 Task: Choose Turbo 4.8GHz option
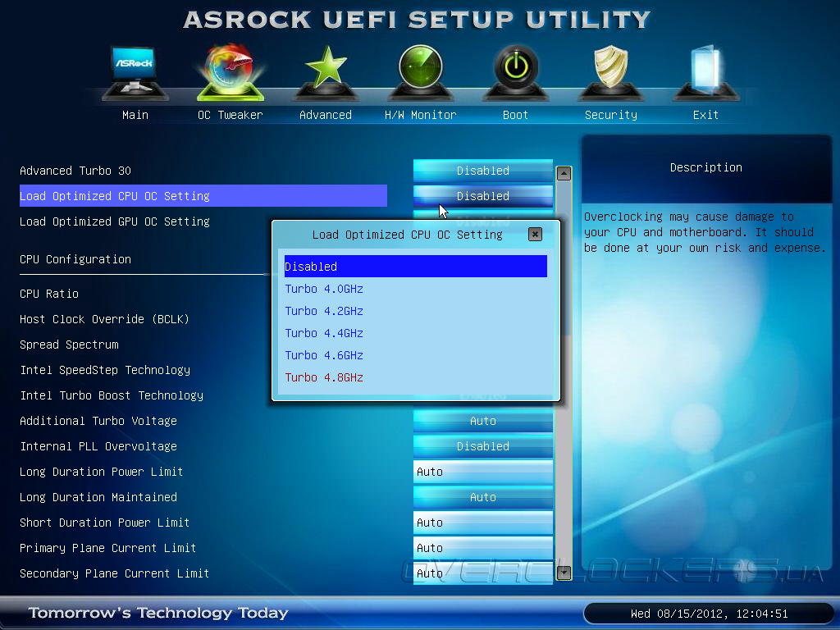[x=323, y=377]
